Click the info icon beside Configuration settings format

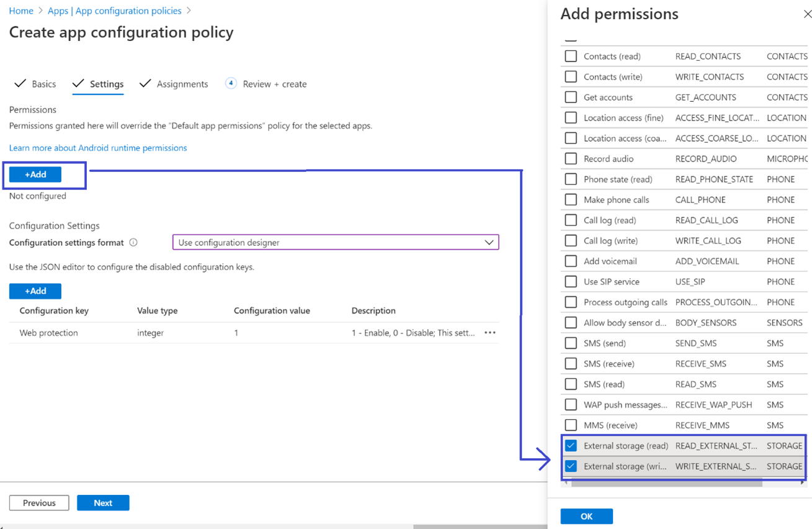click(133, 243)
